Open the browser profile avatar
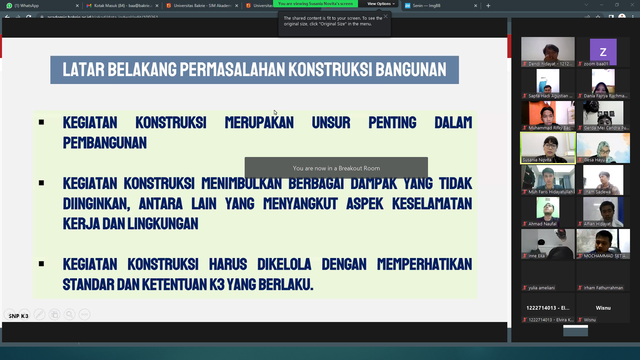The image size is (640, 360). coord(622,17)
